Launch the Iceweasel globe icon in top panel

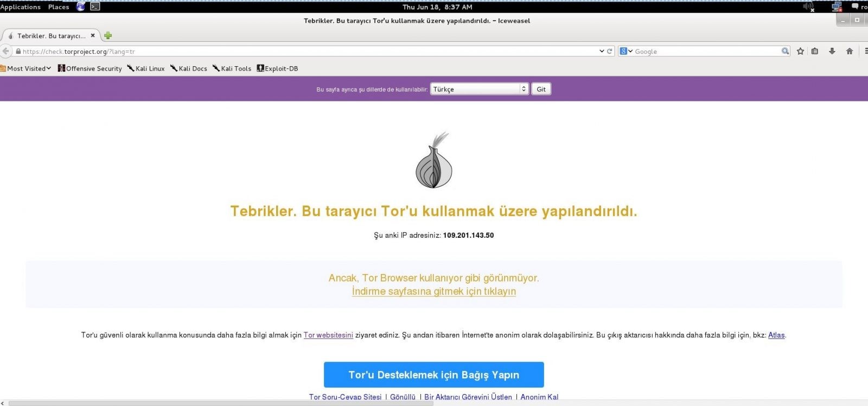pyautogui.click(x=81, y=7)
